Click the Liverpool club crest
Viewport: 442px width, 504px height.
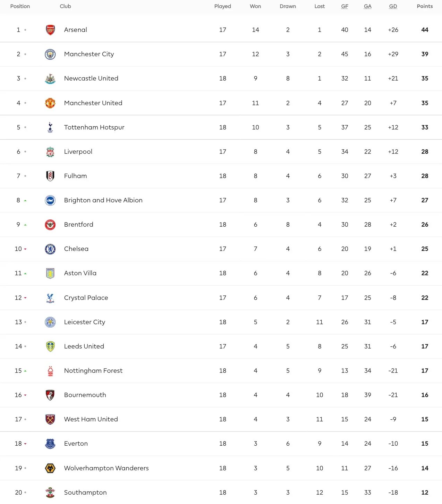click(x=50, y=152)
